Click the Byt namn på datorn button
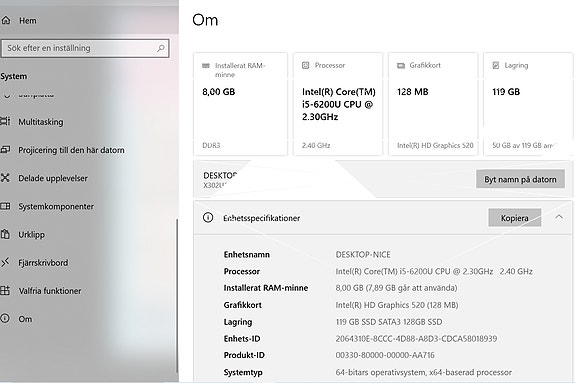The height and width of the screenshot is (383, 575). tap(520, 179)
